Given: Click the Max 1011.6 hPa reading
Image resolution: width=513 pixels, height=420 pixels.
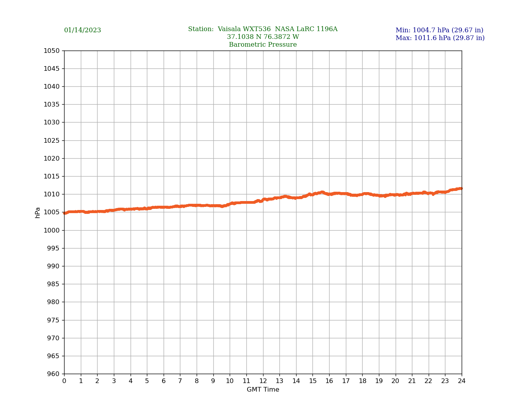Looking at the screenshot, I should coord(440,38).
